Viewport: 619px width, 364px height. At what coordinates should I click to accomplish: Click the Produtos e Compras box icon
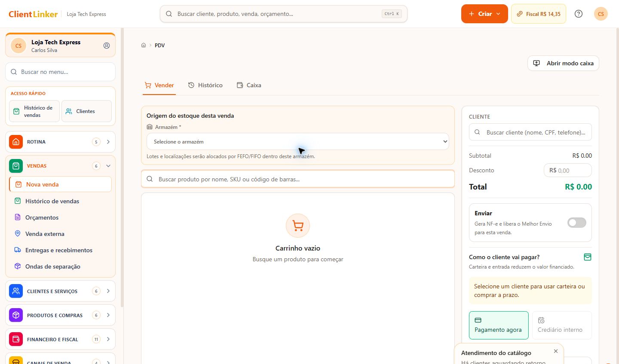tap(16, 315)
